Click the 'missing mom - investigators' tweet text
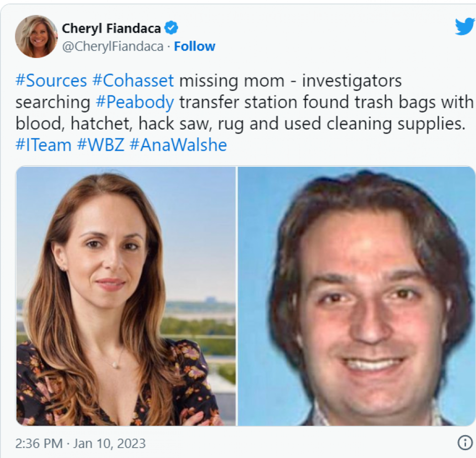 [x=290, y=81]
